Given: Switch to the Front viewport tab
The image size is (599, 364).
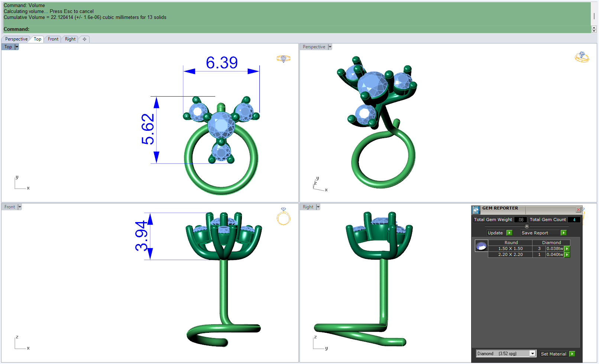Looking at the screenshot, I should coord(53,39).
